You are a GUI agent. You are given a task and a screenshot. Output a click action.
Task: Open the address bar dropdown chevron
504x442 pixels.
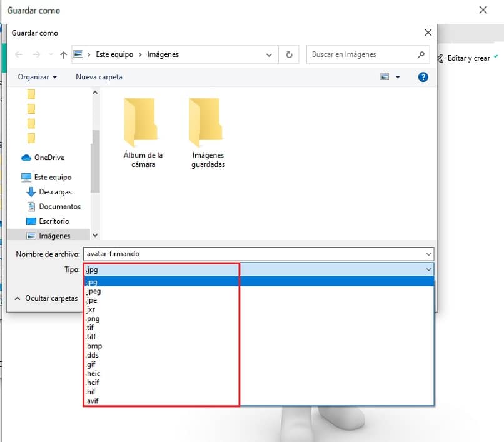[269, 54]
